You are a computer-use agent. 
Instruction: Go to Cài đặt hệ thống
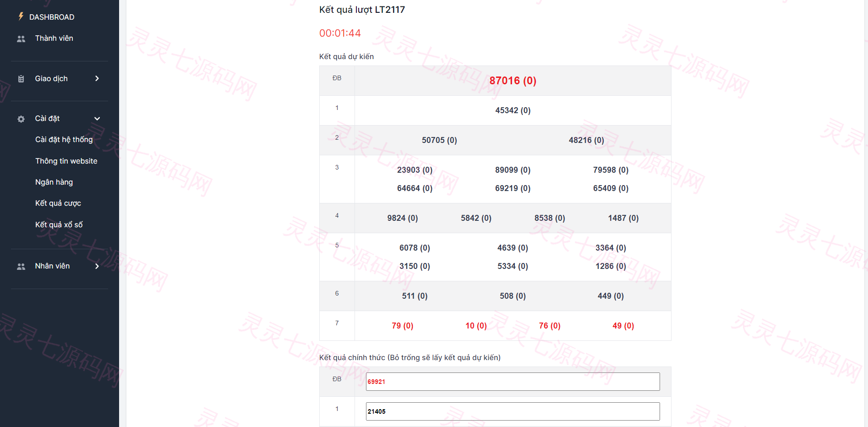(x=64, y=139)
